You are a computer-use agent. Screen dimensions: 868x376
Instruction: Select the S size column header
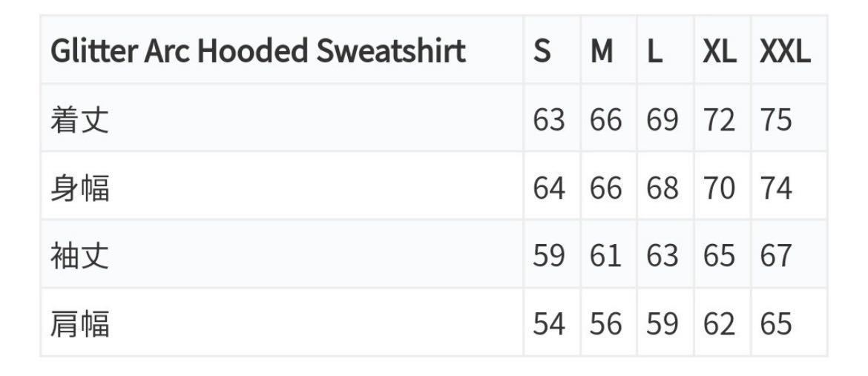click(542, 51)
